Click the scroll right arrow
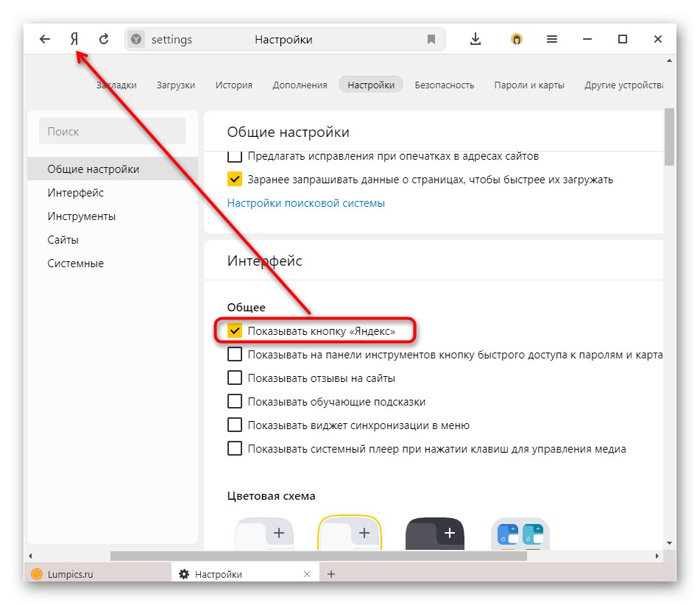The height and width of the screenshot is (605, 700). (x=657, y=556)
